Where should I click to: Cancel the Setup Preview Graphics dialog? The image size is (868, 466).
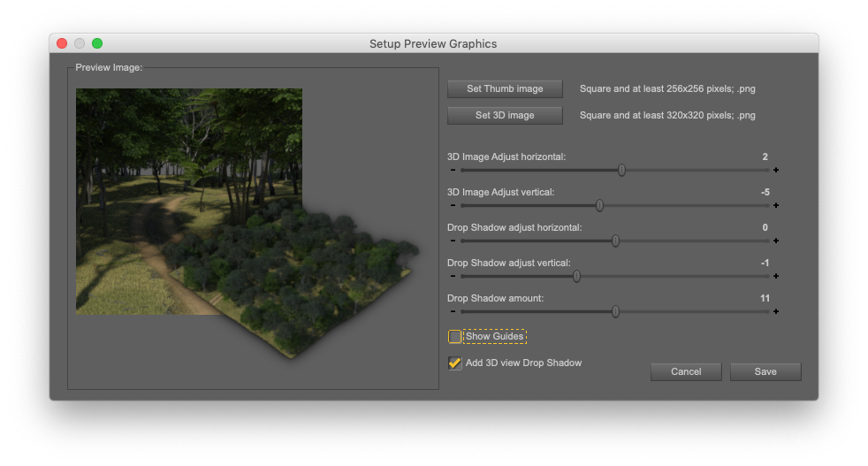686,371
